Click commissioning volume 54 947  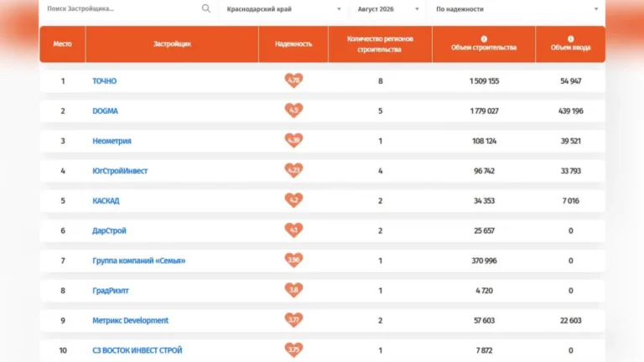[571, 80]
